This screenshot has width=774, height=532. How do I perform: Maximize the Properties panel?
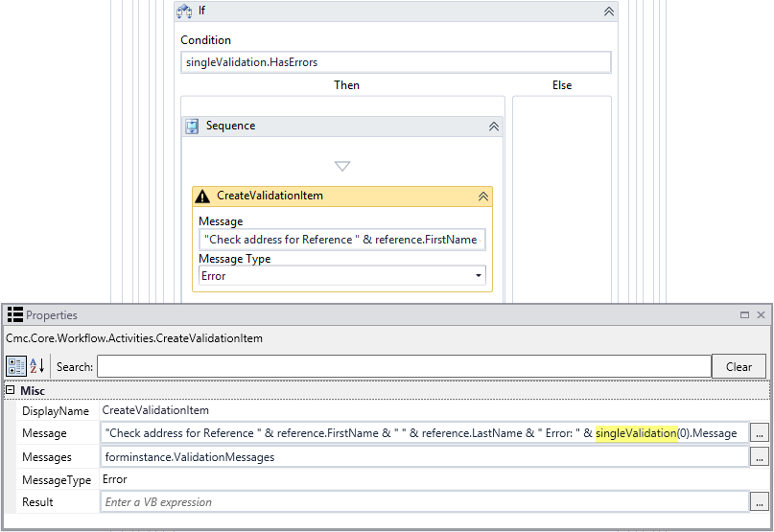(x=744, y=314)
